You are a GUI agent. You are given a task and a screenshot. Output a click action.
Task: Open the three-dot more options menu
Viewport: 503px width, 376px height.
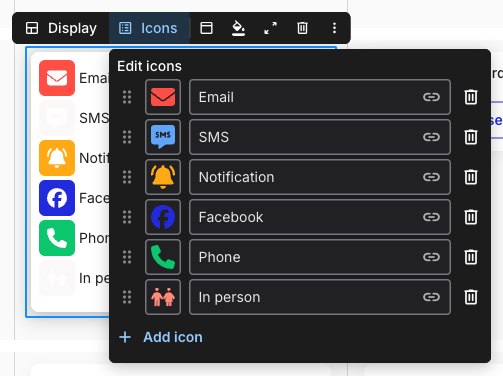pos(334,28)
